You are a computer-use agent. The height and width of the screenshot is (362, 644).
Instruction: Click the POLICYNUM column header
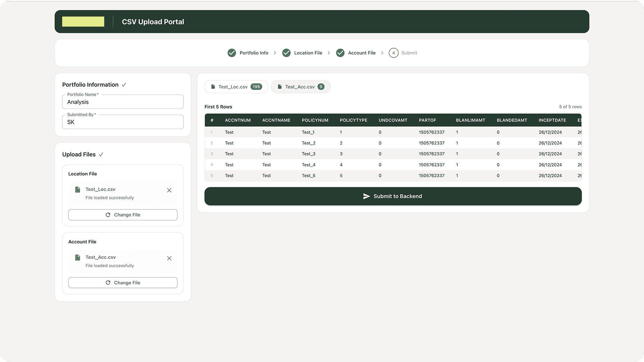point(315,120)
